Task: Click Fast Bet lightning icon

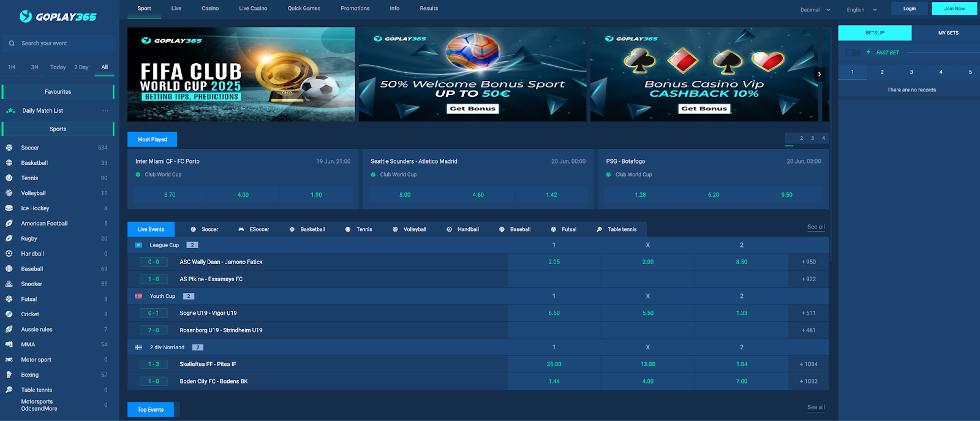Action: tap(869, 52)
